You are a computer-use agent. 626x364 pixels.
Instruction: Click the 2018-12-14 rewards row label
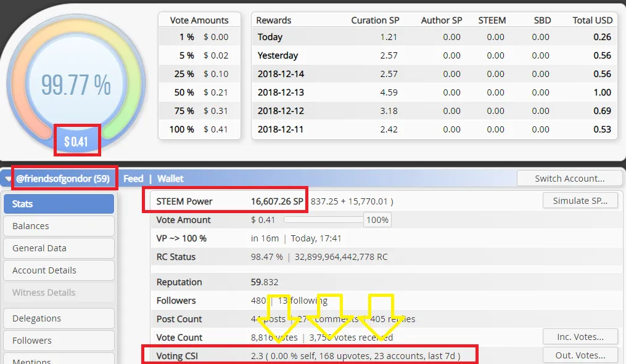click(x=281, y=74)
